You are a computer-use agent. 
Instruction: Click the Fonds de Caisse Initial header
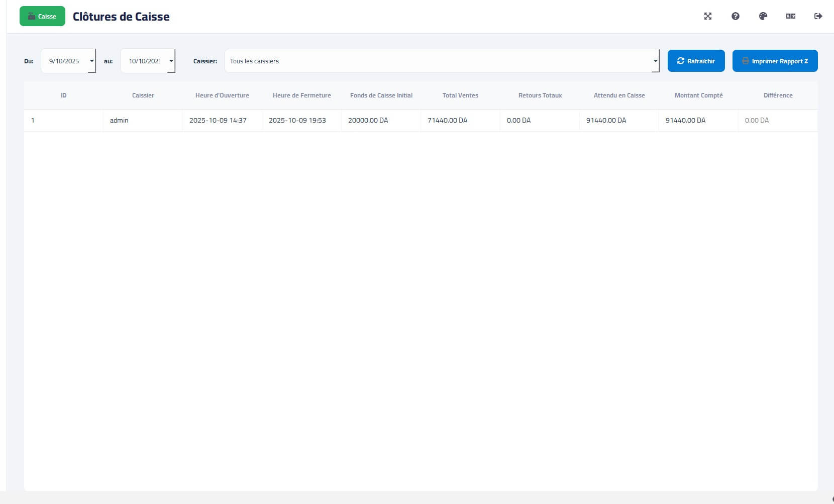381,95
